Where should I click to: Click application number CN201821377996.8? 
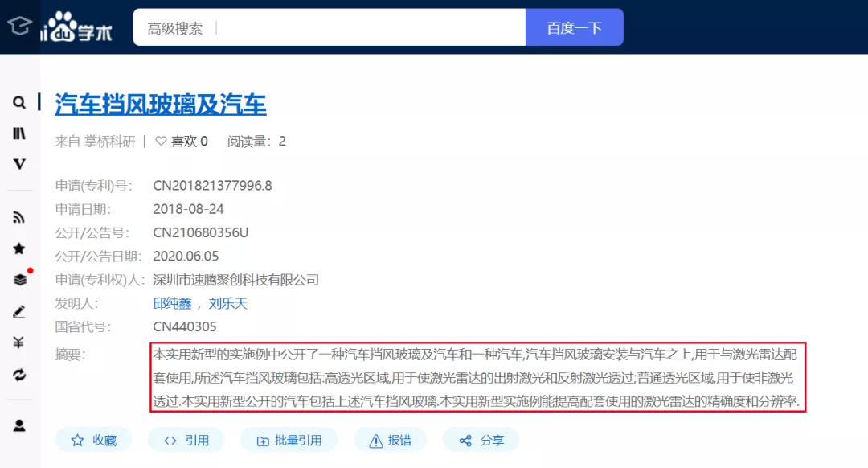212,186
